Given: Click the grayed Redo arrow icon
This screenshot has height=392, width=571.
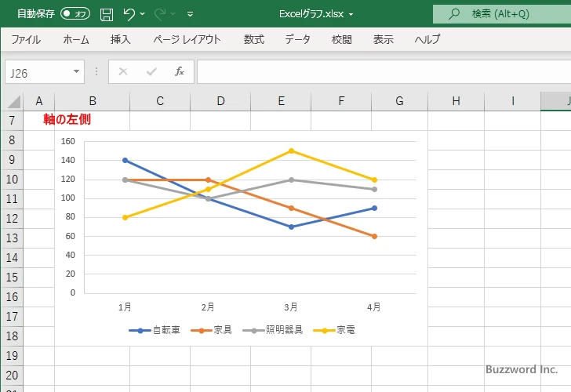Looking at the screenshot, I should (160, 14).
